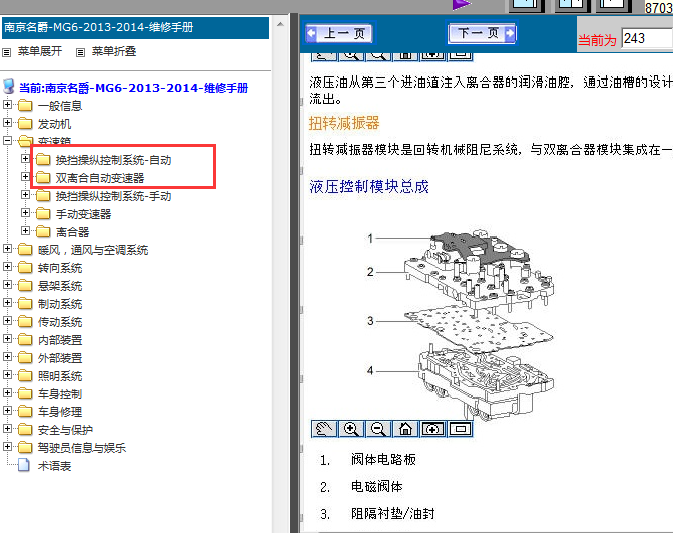Viewport: 673px width, 533px height.
Task: Expand 换挡操纵控制系统-手动 node
Action: pos(25,195)
